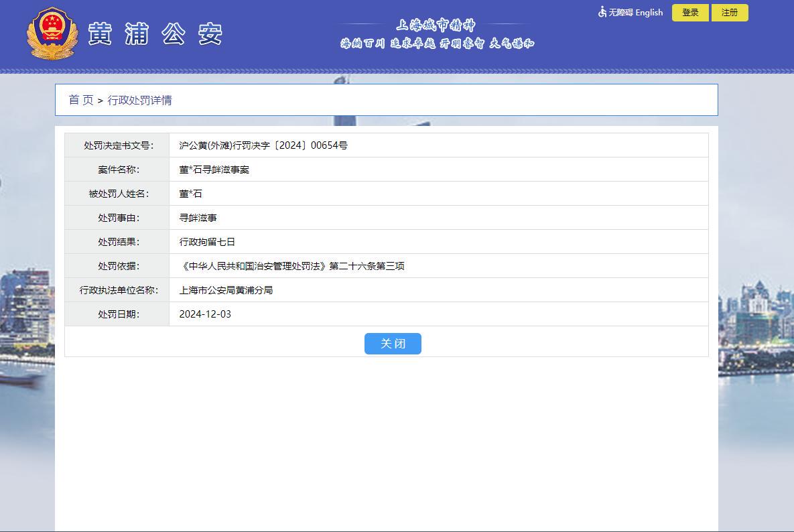Click the 处罚事由 value 寻衅滋事
The image size is (794, 532).
[x=198, y=218]
